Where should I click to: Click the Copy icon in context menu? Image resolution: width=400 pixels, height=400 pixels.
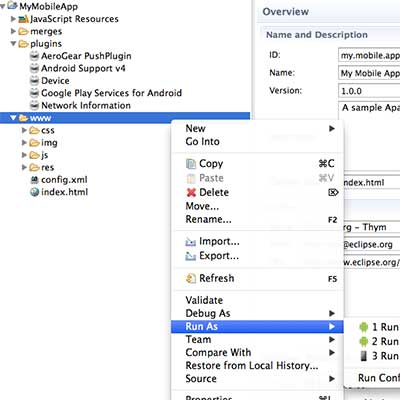pyautogui.click(x=191, y=164)
